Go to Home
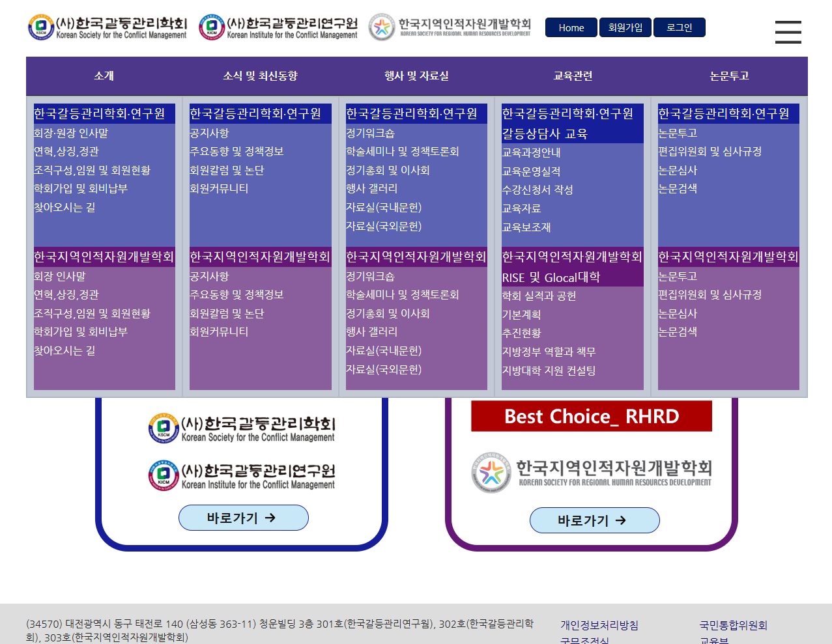Viewport: 832px width, 644px height. point(571,28)
